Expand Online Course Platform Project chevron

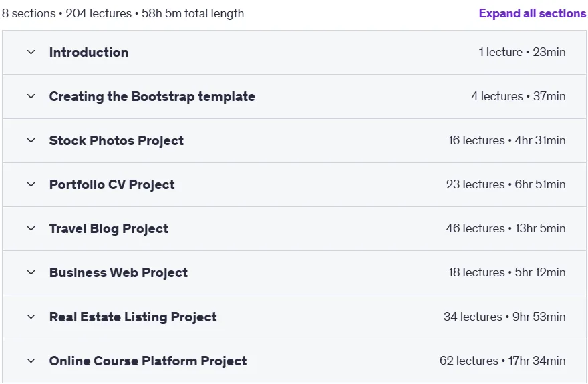[x=31, y=361]
